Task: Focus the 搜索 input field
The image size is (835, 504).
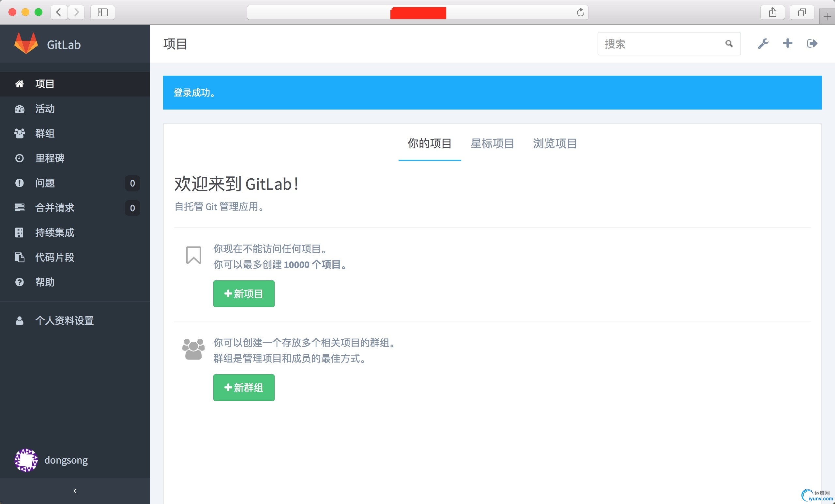Action: point(669,44)
